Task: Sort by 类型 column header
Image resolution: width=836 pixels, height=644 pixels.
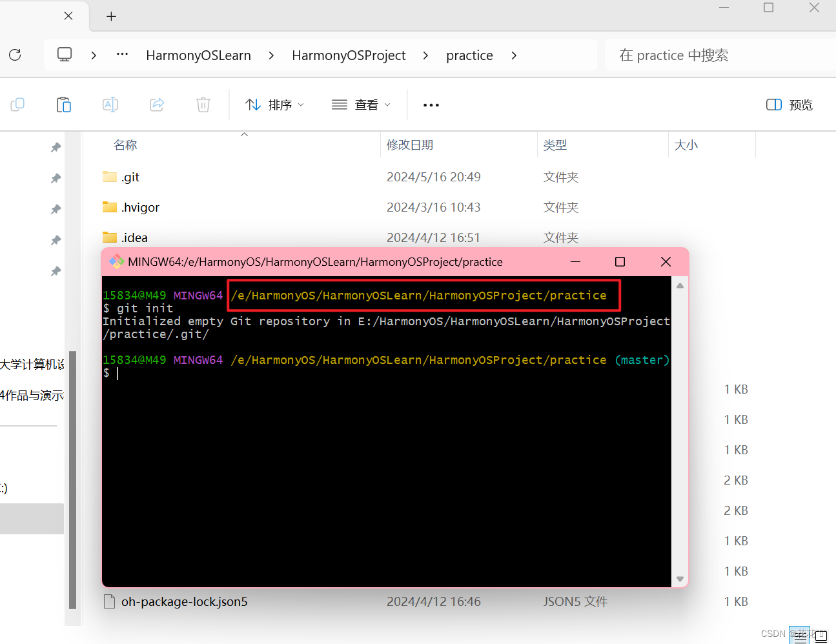Action: tap(555, 145)
